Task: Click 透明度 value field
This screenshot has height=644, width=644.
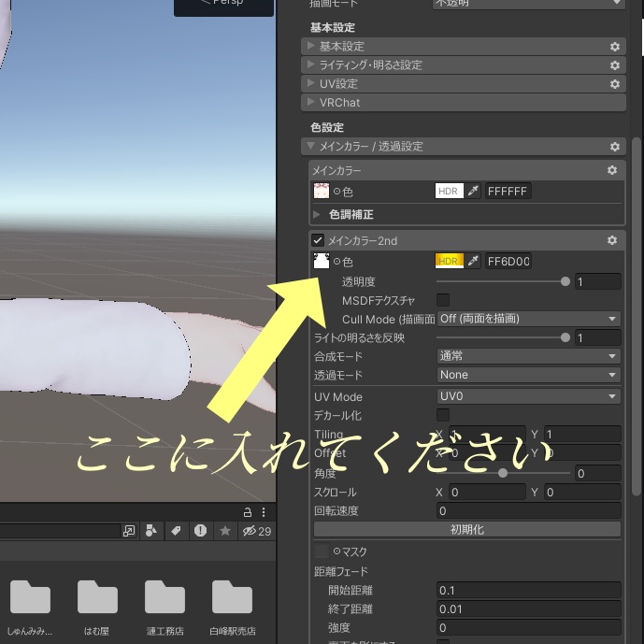Action: coord(597,281)
